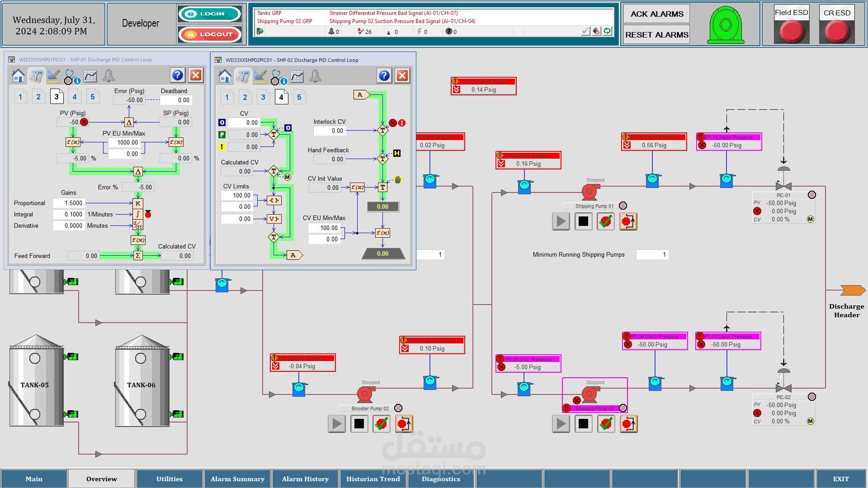
Task: Click reset checkmark icon under Shipping Pump 02
Action: 606,424
